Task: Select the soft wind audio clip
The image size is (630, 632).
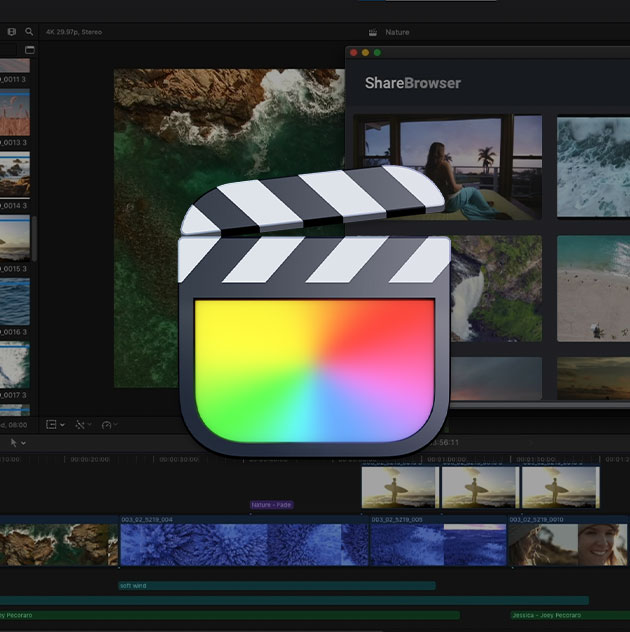Action: click(x=277, y=586)
